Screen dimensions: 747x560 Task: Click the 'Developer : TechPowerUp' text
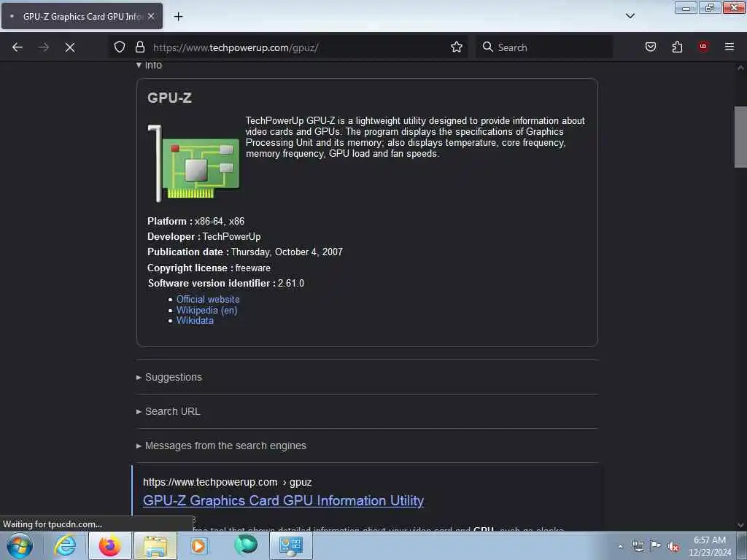[x=204, y=237]
